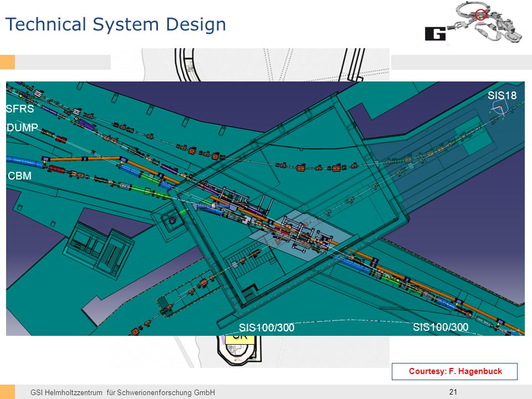Click the SIS18 label

tap(502, 95)
